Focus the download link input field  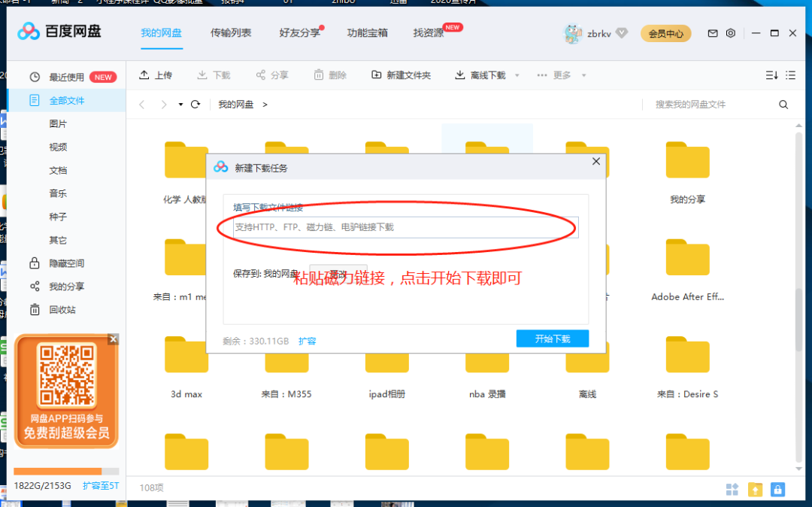[x=405, y=227]
